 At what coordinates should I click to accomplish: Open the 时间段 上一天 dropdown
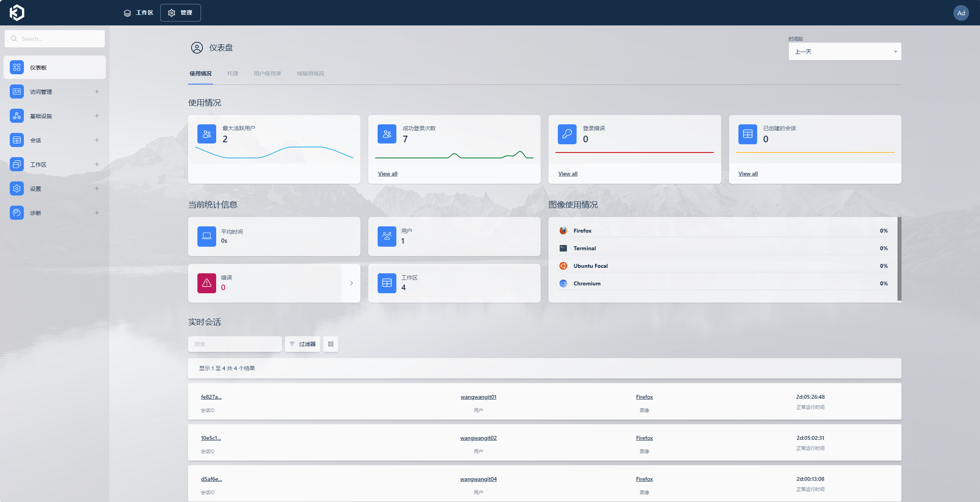coord(844,52)
